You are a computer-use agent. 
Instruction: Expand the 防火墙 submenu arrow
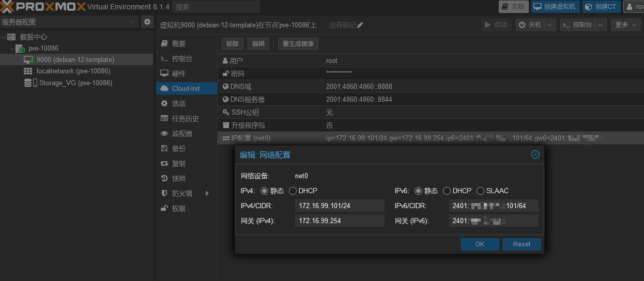207,193
